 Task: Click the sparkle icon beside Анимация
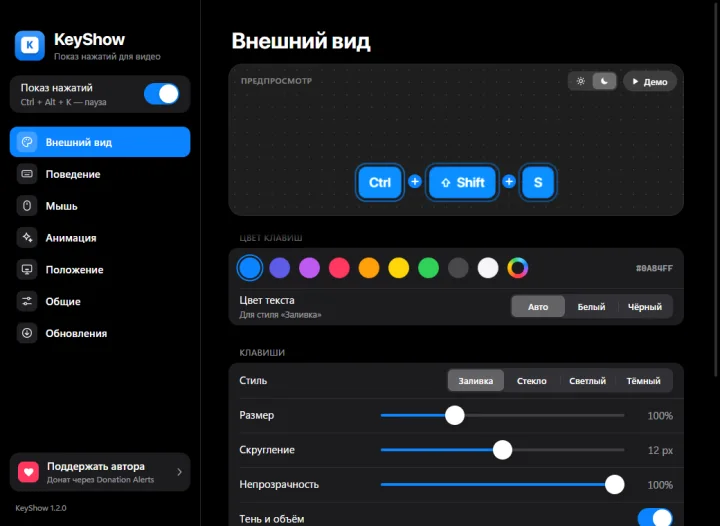tap(27, 237)
